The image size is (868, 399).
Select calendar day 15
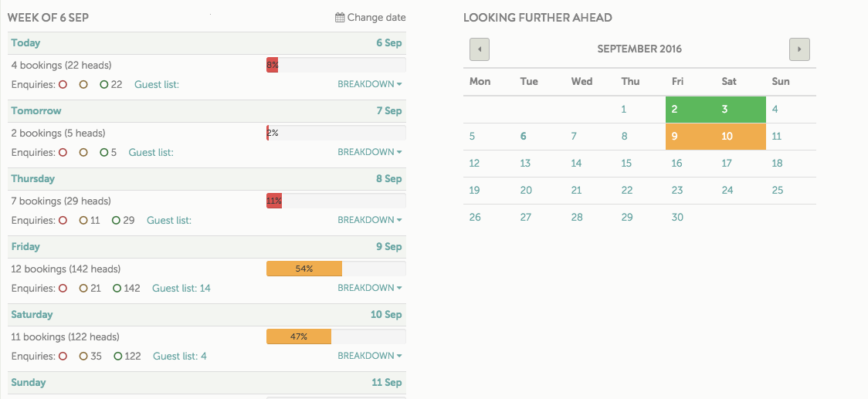(x=626, y=164)
